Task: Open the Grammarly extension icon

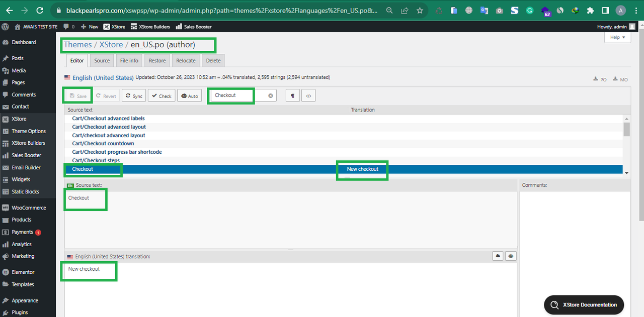Action: coord(530,10)
